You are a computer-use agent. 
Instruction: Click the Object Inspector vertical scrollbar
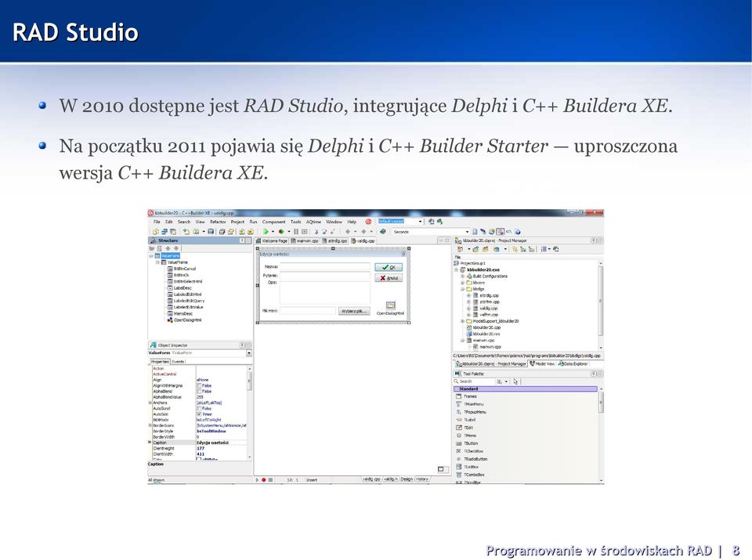tap(249, 414)
